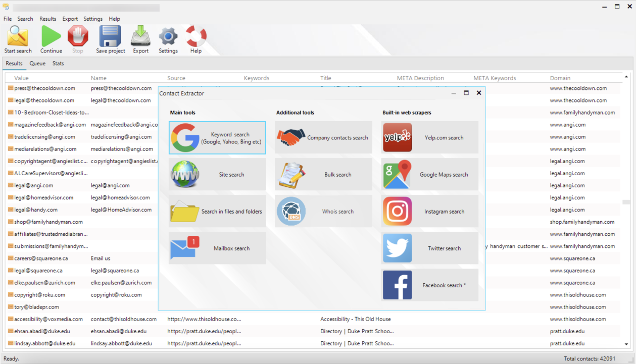This screenshot has height=364, width=636.
Task: Open the Mailbox search tool
Action: click(217, 248)
